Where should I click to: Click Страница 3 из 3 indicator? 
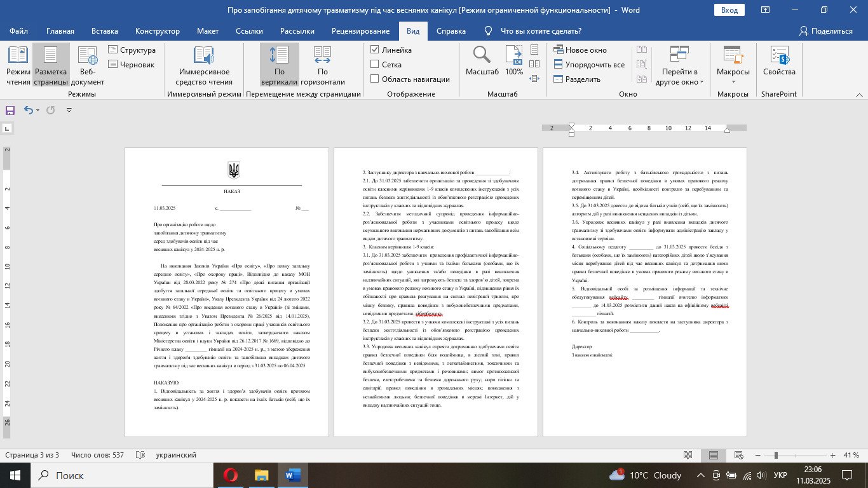tap(32, 456)
